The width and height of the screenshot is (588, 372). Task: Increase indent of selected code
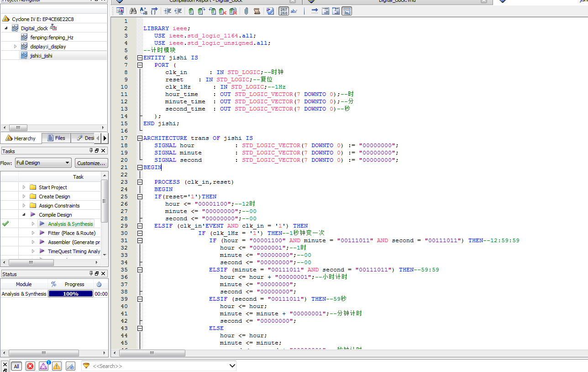pos(168,11)
